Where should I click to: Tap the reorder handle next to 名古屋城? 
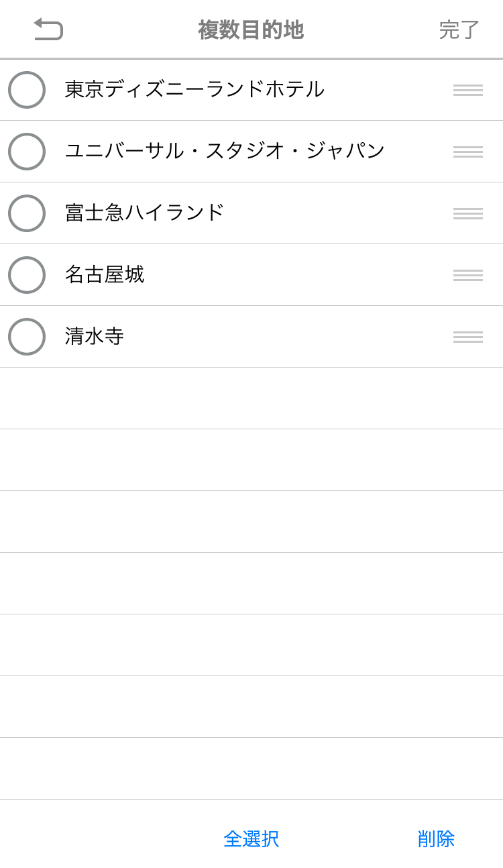pyautogui.click(x=467, y=275)
